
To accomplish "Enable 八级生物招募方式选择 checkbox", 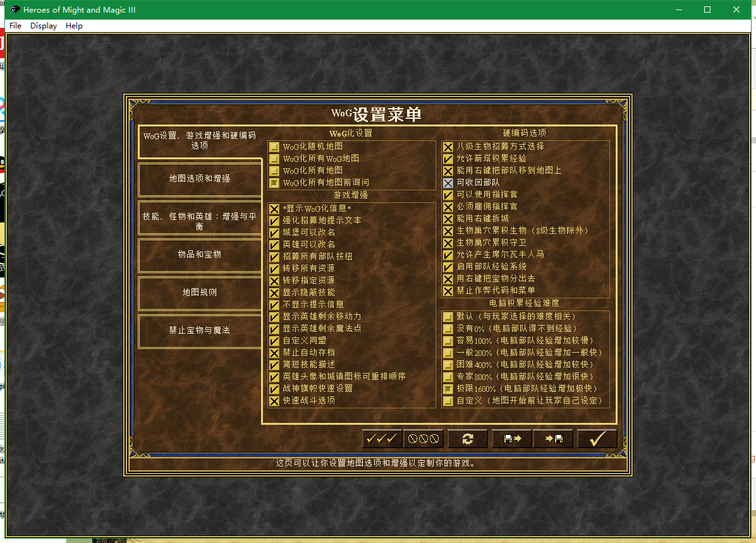I will pos(448,147).
